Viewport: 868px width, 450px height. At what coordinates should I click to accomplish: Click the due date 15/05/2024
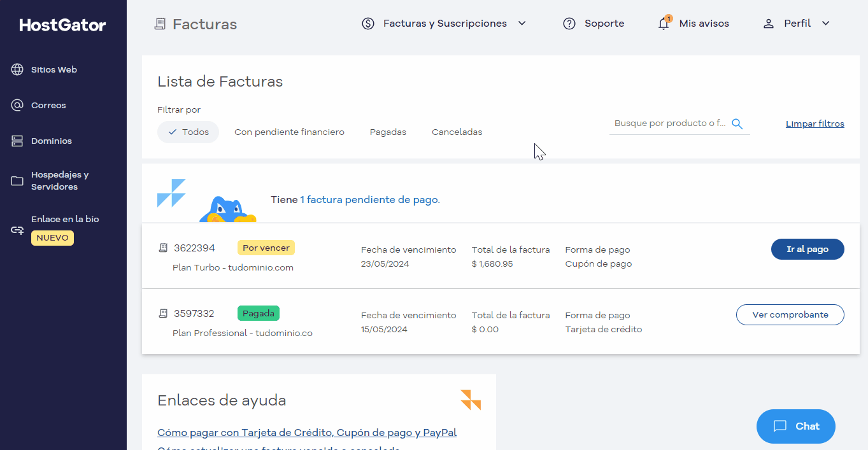click(x=384, y=329)
